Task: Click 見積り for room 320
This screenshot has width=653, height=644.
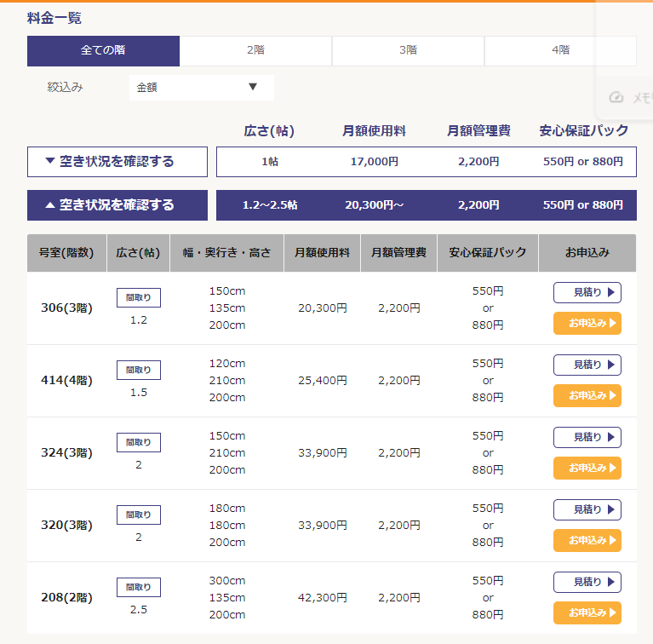Action: (x=587, y=510)
